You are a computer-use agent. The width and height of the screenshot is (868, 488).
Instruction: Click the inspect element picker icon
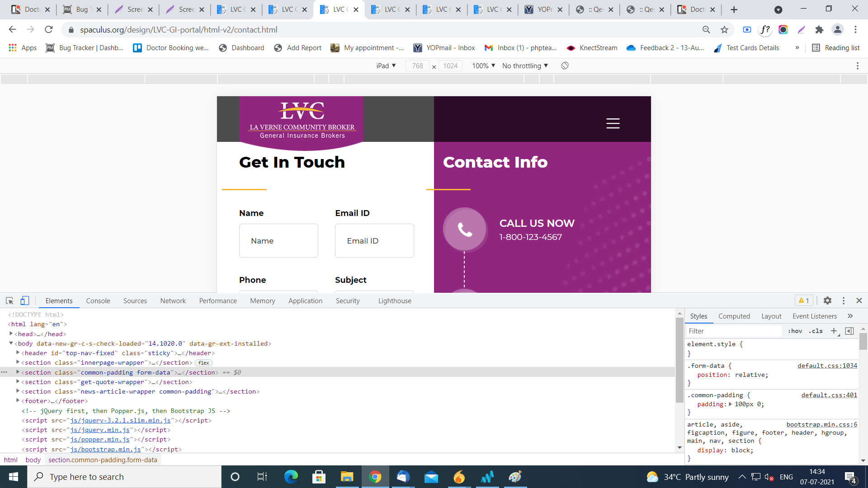tap(9, 300)
